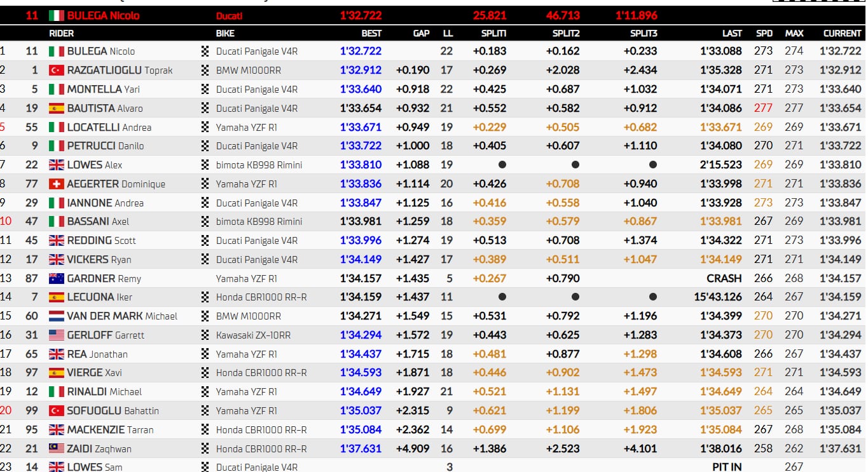Click the gap value +1.000
This screenshot has height=472, width=868.
413,146
